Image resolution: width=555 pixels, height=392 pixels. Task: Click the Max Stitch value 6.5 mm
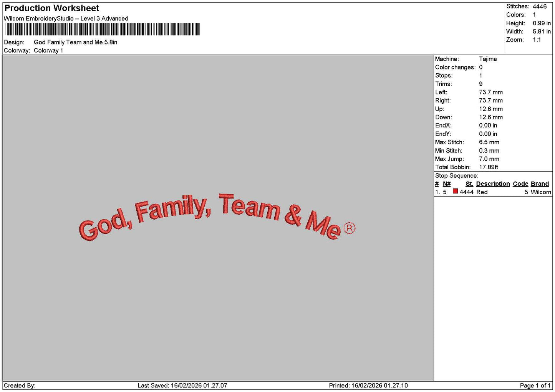(x=489, y=142)
